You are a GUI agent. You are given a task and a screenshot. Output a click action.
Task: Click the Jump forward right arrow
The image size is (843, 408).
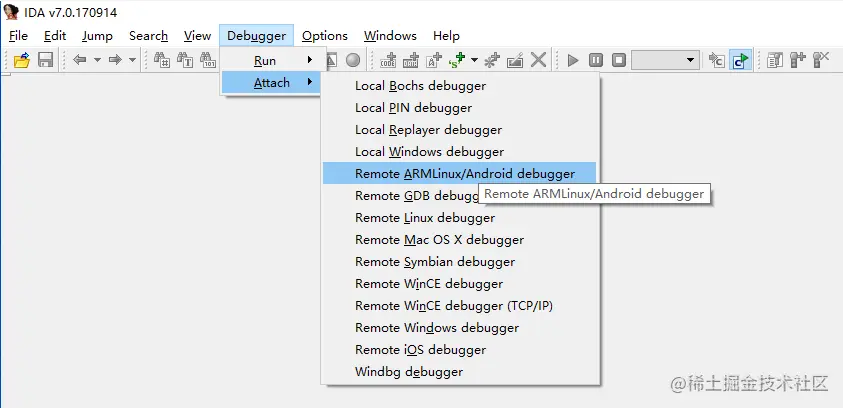(x=115, y=60)
